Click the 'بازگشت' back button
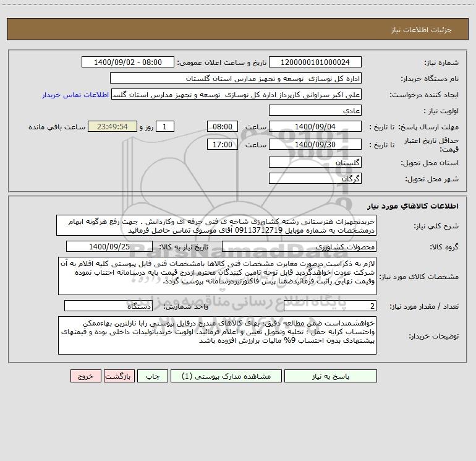The width and height of the screenshot is (476, 461). 119,376
